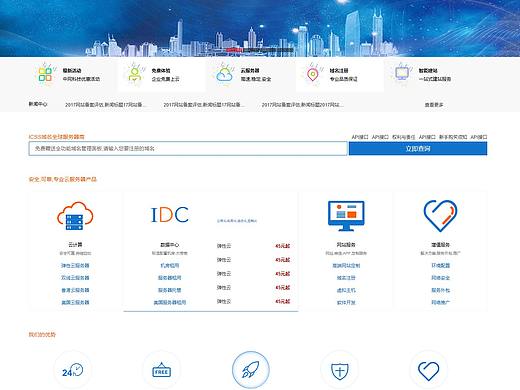
Task: Click the purple monitor smart site icon
Action: 401,73
